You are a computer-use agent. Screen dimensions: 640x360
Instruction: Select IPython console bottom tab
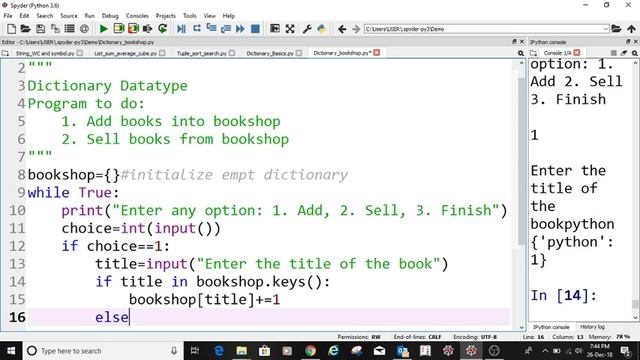click(551, 327)
